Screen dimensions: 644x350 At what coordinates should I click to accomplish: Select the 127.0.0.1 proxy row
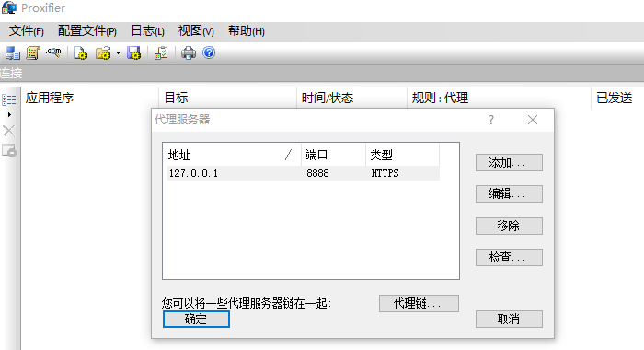303,173
